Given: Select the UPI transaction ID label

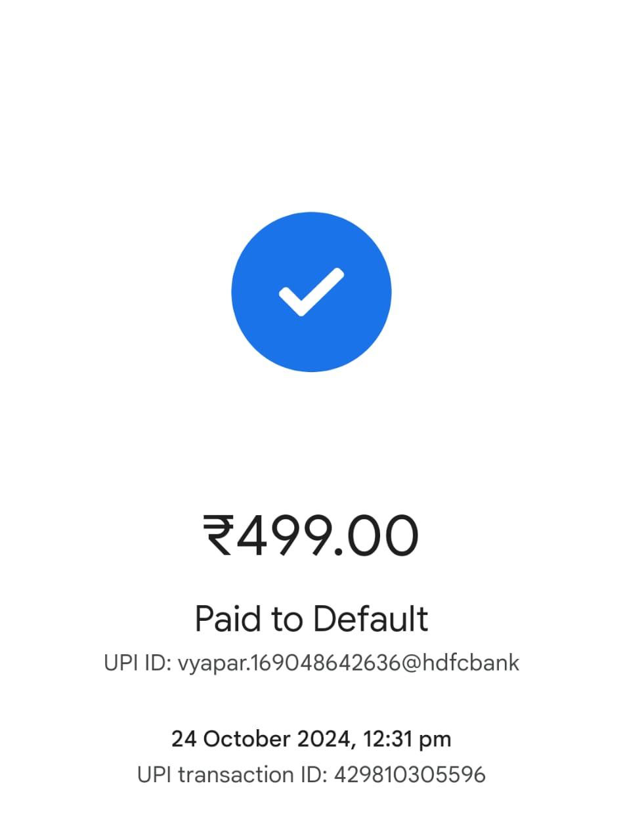Looking at the screenshot, I should (x=232, y=775).
